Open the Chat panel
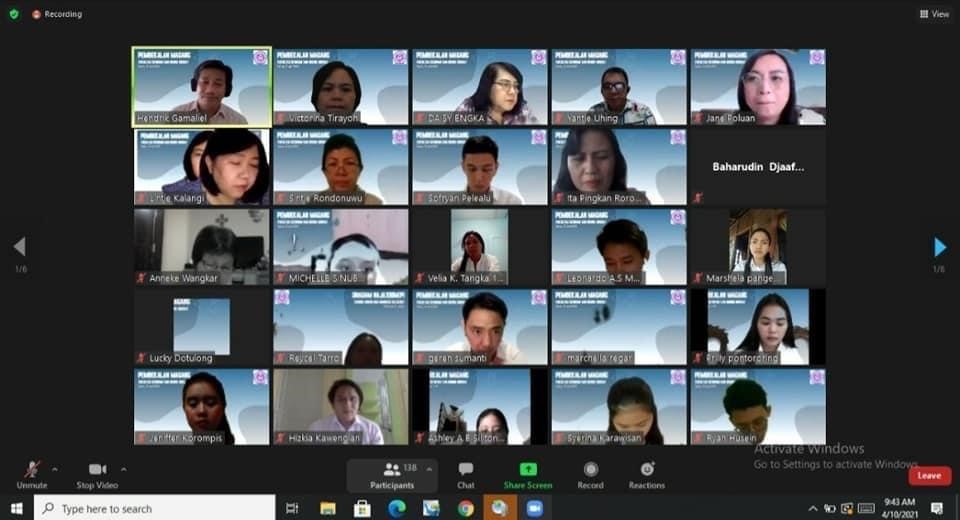The height and width of the screenshot is (520, 960). tap(466, 474)
